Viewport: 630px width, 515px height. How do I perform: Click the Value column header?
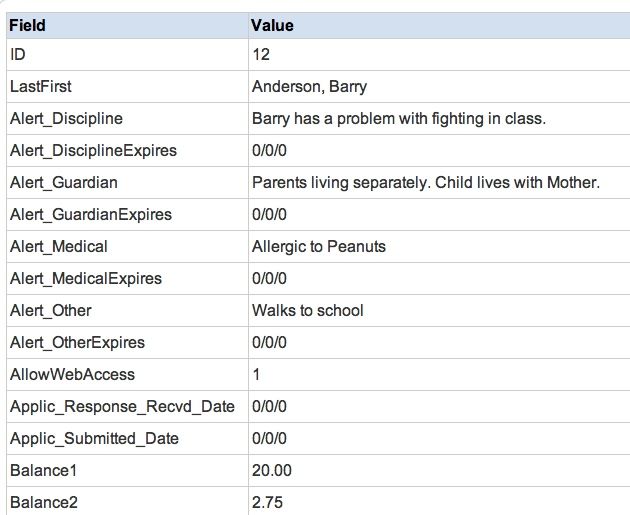(272, 26)
